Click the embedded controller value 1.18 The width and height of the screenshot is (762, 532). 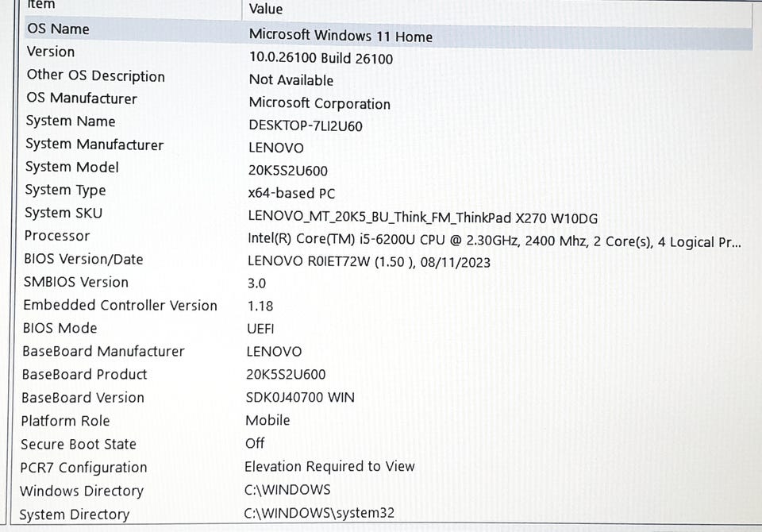click(260, 306)
